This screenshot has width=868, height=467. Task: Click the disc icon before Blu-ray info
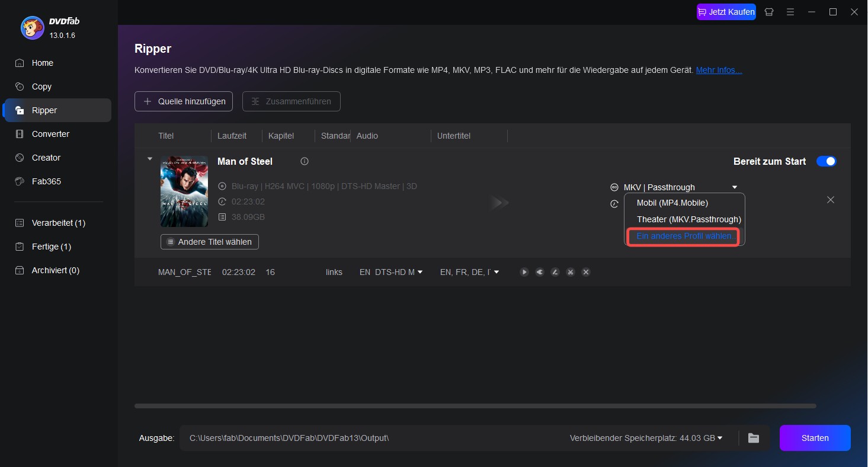[222, 186]
